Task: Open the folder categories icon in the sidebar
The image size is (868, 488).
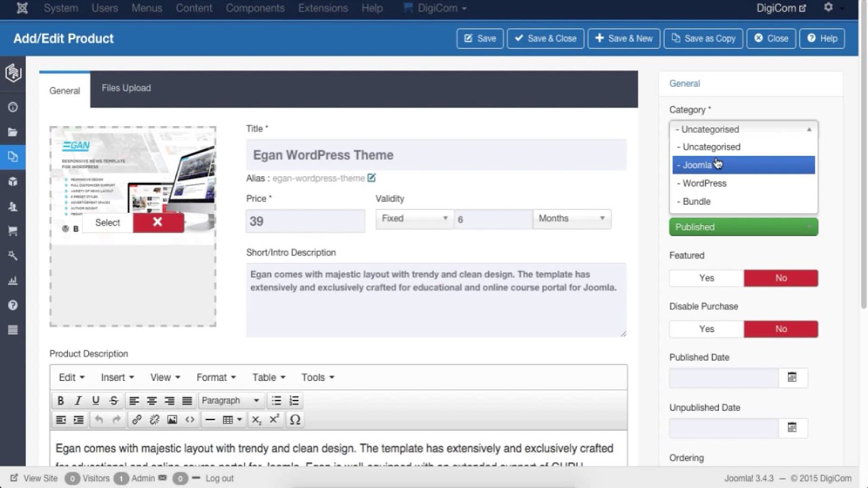Action: pos(12,132)
